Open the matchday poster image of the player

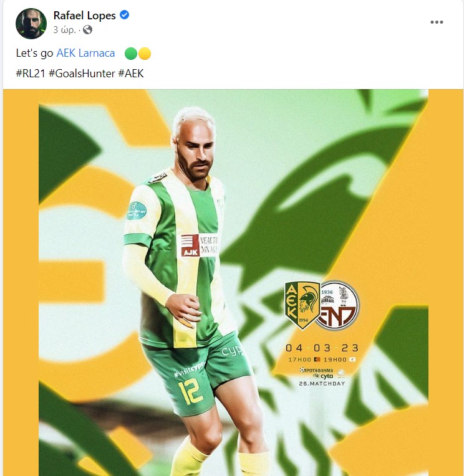pos(233,282)
